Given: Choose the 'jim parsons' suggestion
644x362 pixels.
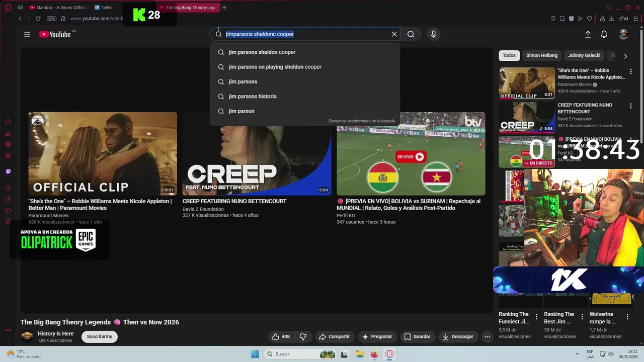Looking at the screenshot, I should [305, 81].
